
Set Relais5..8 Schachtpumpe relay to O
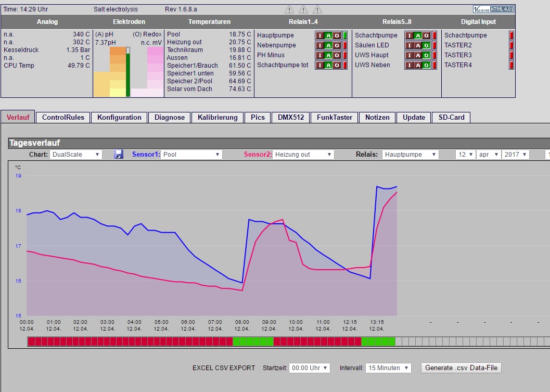pos(426,35)
